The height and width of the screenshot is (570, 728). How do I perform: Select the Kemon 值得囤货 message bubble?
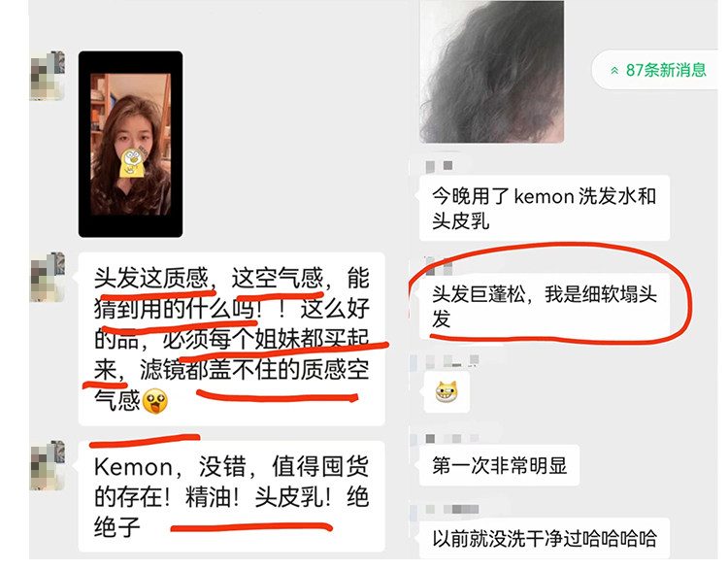pos(232,496)
